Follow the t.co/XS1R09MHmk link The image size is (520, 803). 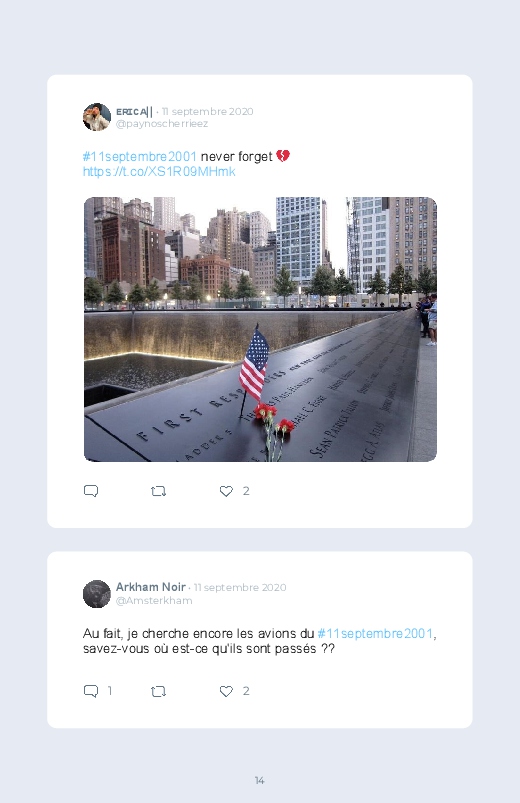[x=159, y=172]
